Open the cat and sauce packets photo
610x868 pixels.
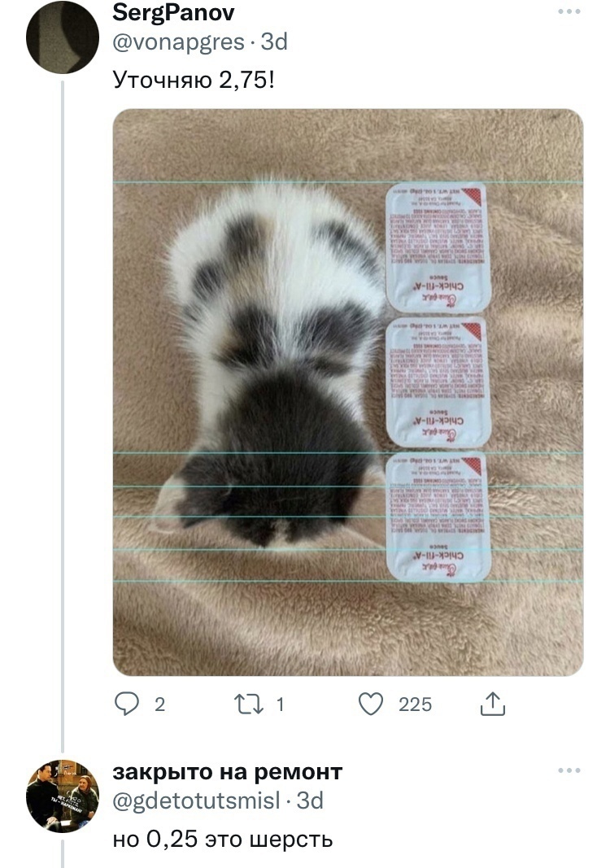point(347,392)
